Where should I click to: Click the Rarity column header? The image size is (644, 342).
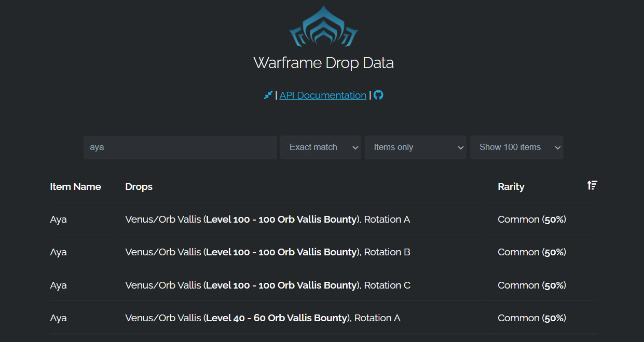511,187
